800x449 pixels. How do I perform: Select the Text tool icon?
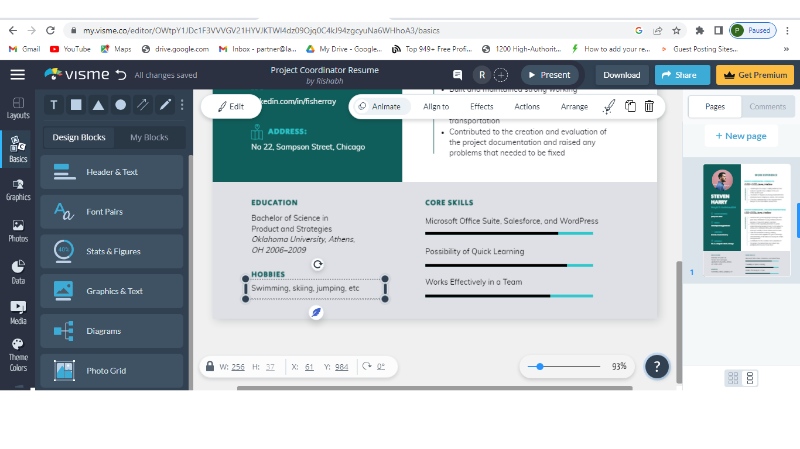[53, 105]
